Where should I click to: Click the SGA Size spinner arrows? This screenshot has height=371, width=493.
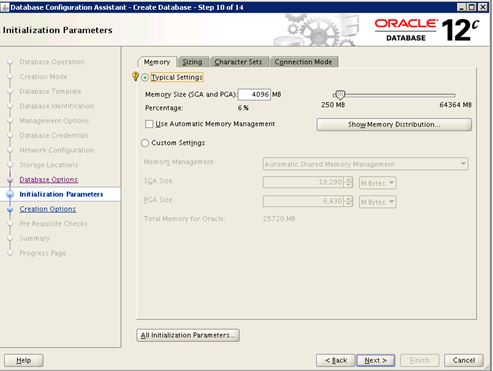pos(348,182)
